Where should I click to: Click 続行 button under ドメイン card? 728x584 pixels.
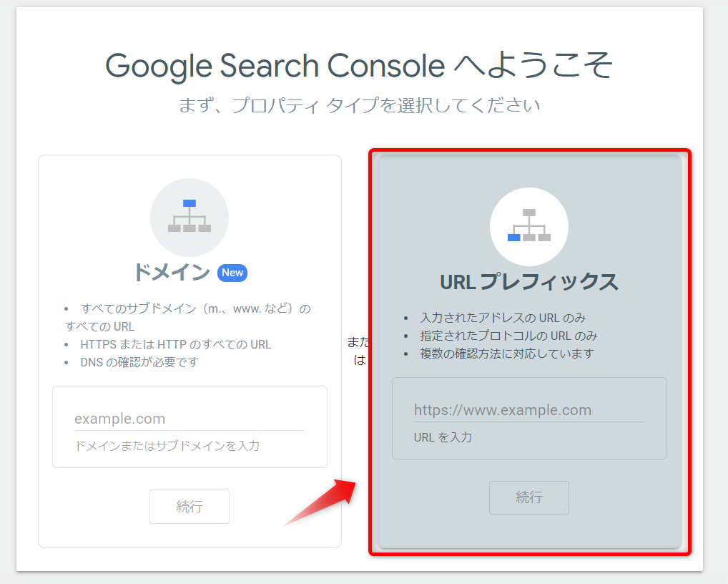(x=190, y=507)
